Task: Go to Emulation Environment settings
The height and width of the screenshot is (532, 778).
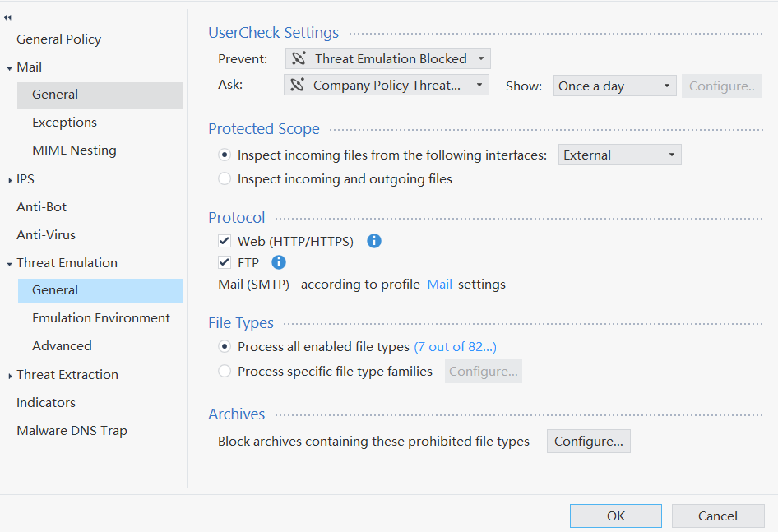Action: click(101, 317)
